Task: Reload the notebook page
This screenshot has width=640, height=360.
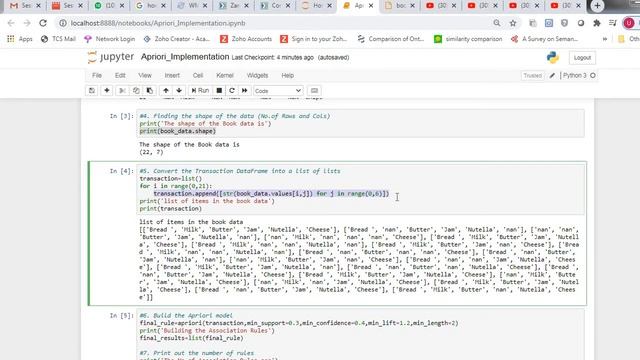Action: pos(43,23)
